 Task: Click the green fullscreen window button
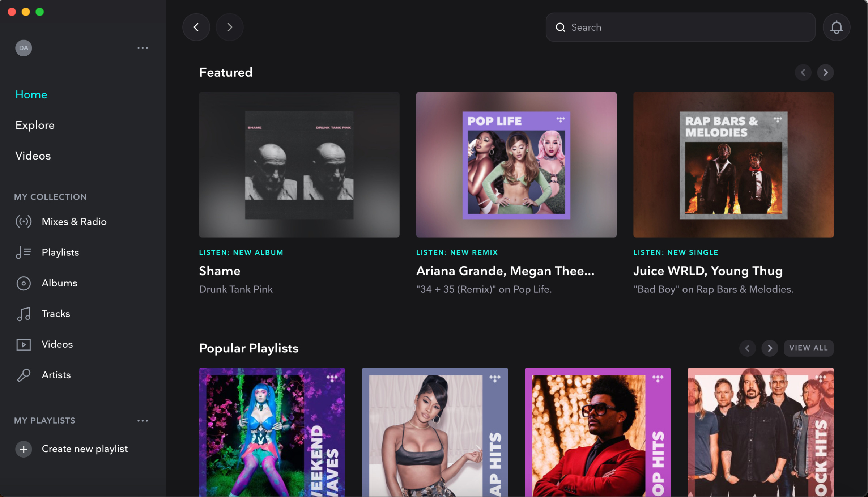[x=40, y=12]
